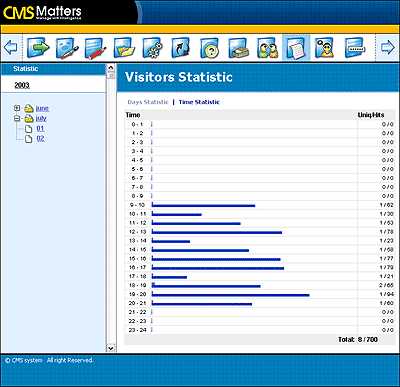The image size is (400, 387).
Task: Open the two users icon
Action: [x=267, y=48]
